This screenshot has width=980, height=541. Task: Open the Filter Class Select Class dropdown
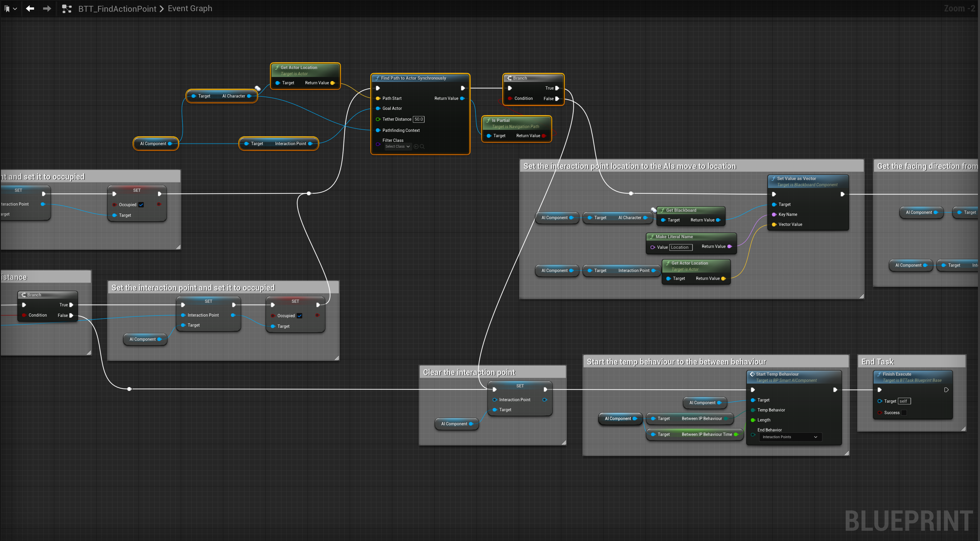tap(397, 147)
